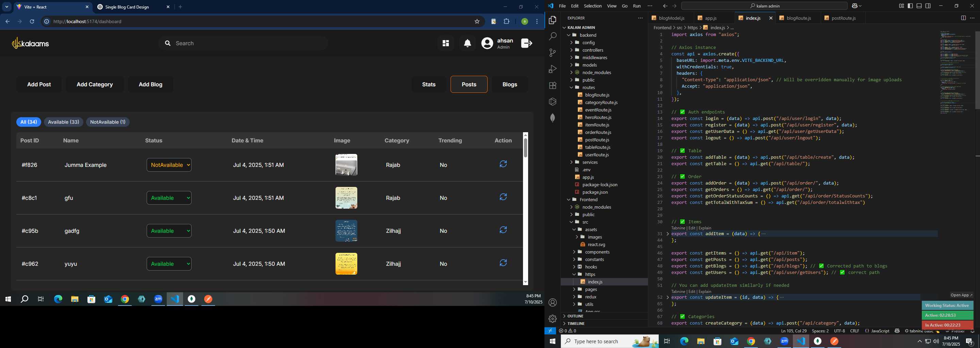Open VS Code Search activity icon
This screenshot has width=980, height=348.
coord(552,36)
